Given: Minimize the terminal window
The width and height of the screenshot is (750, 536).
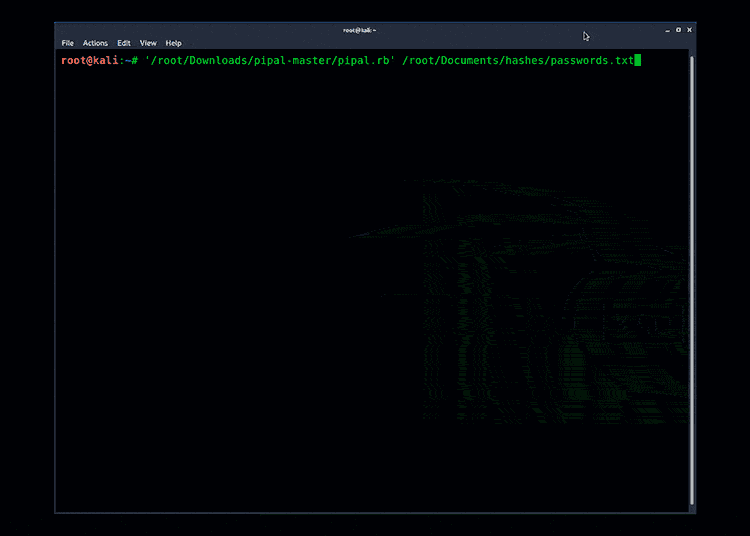Looking at the screenshot, I should click(666, 30).
